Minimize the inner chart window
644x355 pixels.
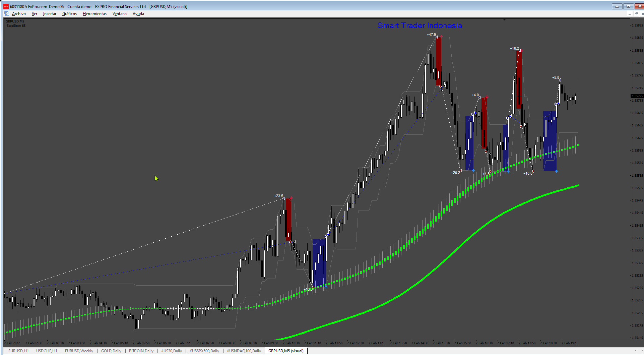(630, 14)
